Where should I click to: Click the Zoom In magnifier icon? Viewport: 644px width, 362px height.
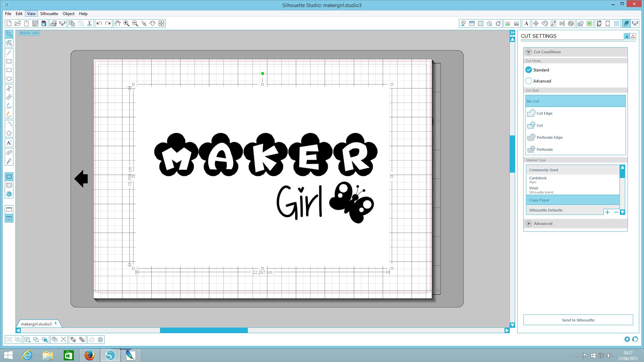[126, 23]
